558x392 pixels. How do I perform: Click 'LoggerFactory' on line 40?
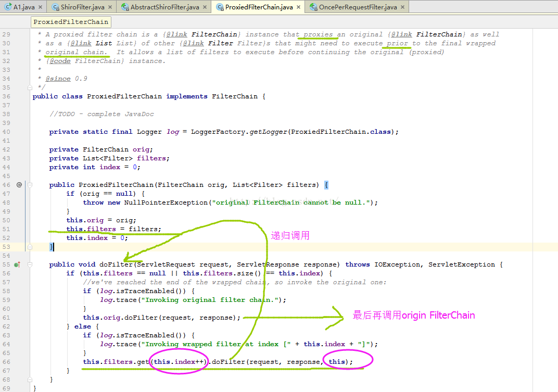click(x=218, y=132)
